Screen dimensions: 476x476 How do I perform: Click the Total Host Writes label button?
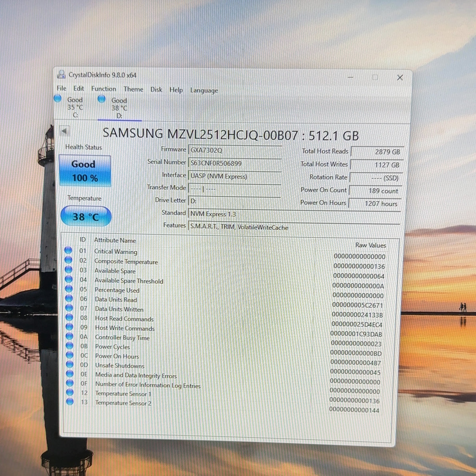pos(324,164)
